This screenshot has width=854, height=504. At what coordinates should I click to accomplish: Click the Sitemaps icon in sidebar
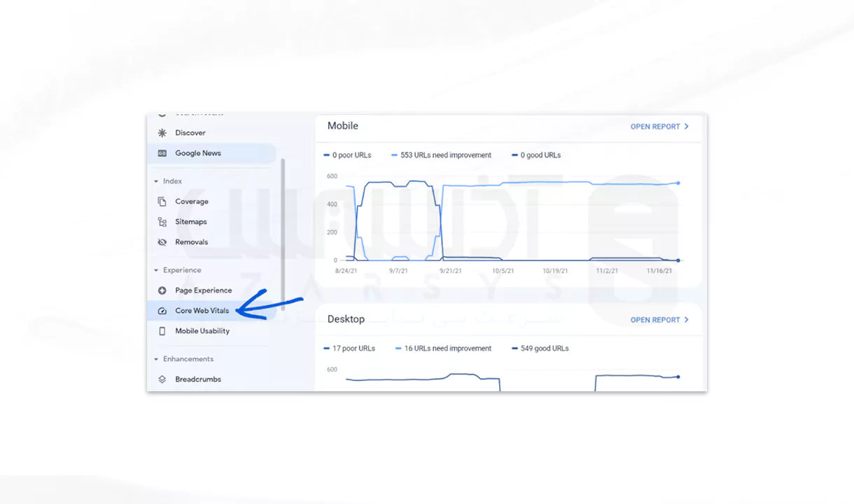[x=162, y=222]
